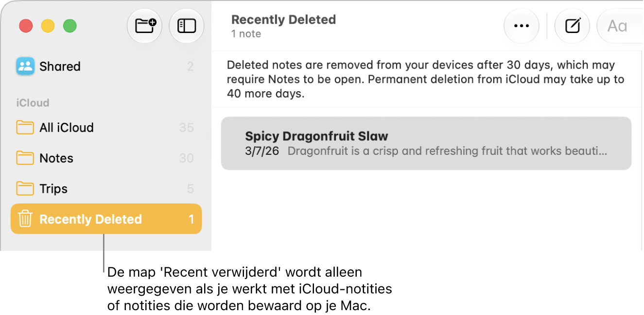Click the Recently Deleted trash icon
644x315 pixels.
pyautogui.click(x=25, y=219)
